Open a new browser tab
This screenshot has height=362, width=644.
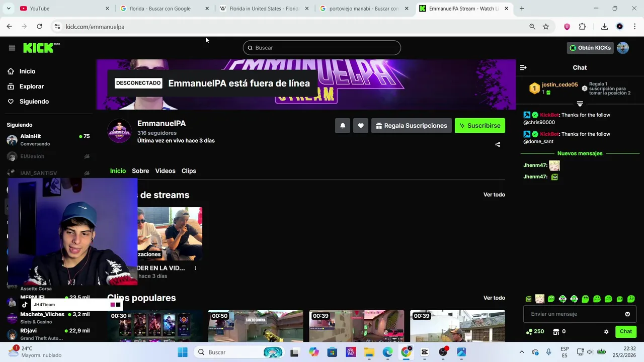point(522,9)
